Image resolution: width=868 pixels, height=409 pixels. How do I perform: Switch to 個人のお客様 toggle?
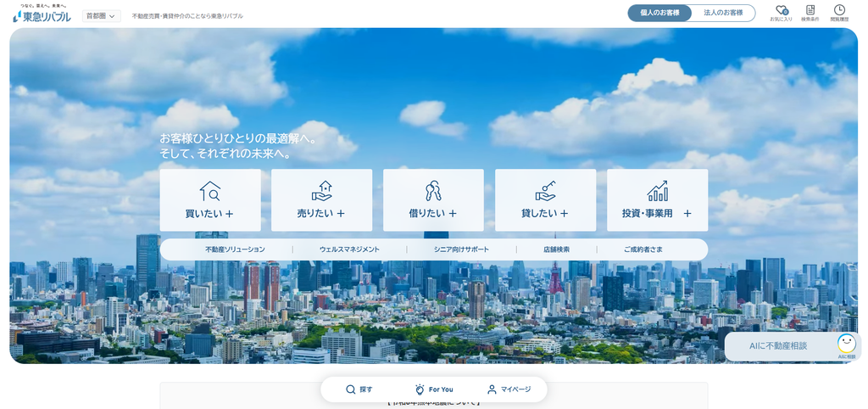click(x=659, y=13)
